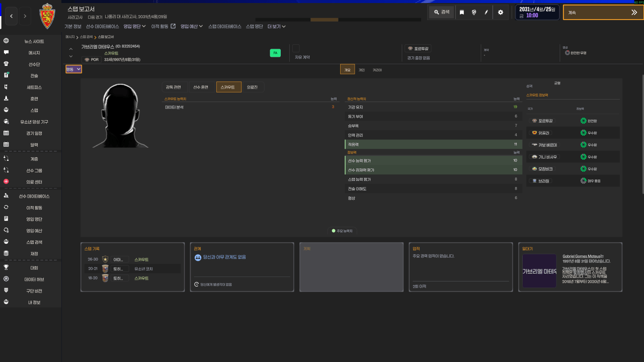This screenshot has width=644, height=362.
Task: Open 세트피스 icon in sidebar
Action: tap(6, 87)
